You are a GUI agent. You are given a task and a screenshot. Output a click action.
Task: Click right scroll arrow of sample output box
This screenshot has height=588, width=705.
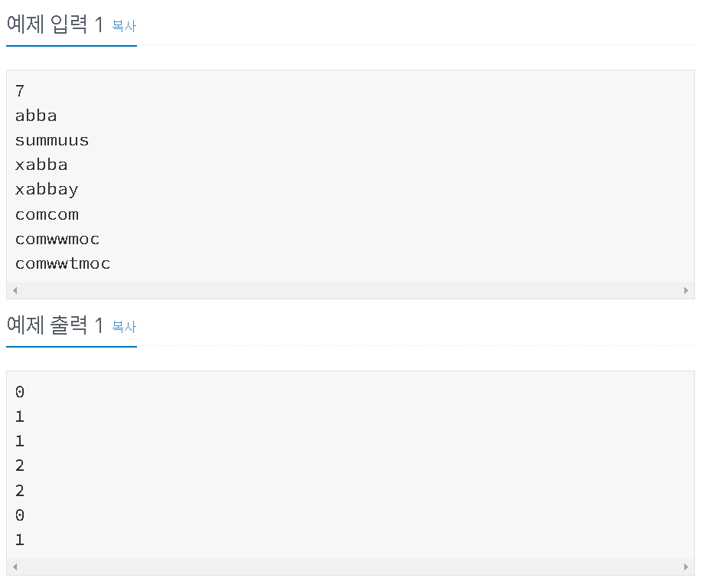point(686,567)
